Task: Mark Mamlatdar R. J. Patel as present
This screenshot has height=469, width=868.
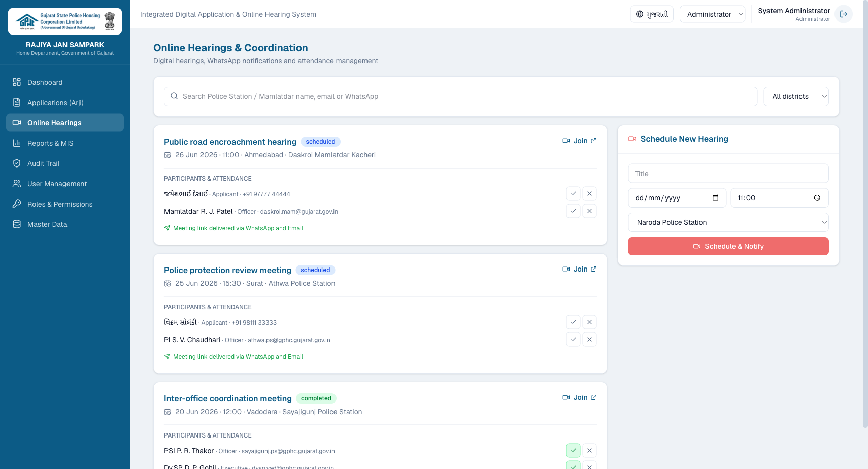Action: click(x=573, y=211)
